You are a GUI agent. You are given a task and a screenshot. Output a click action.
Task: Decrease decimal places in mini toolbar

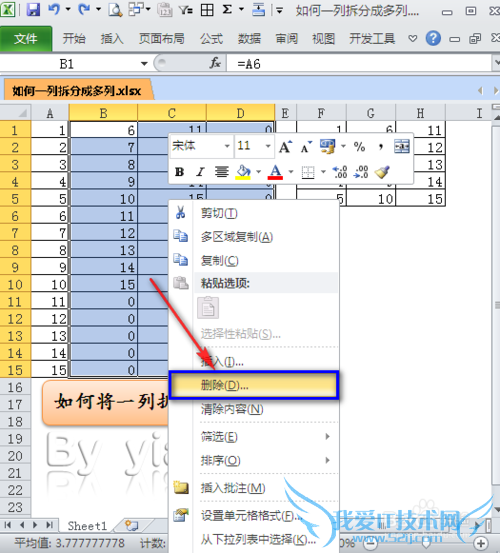tap(362, 172)
